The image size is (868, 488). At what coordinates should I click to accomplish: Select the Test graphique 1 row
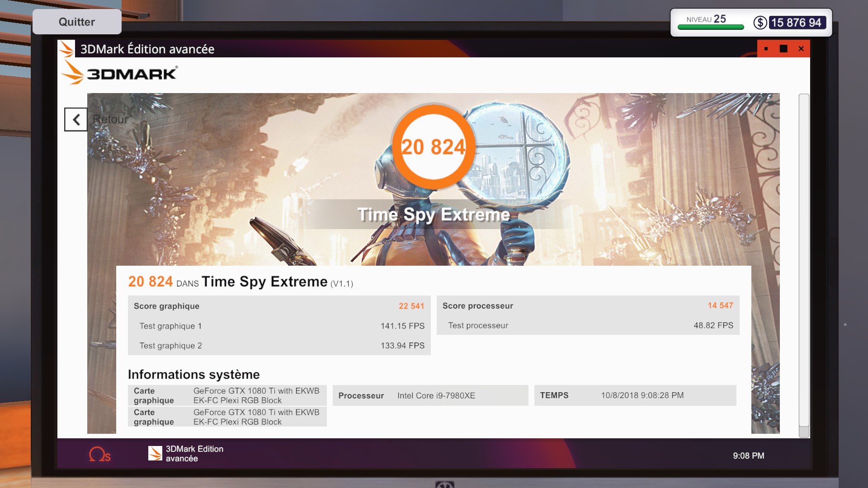tap(279, 326)
